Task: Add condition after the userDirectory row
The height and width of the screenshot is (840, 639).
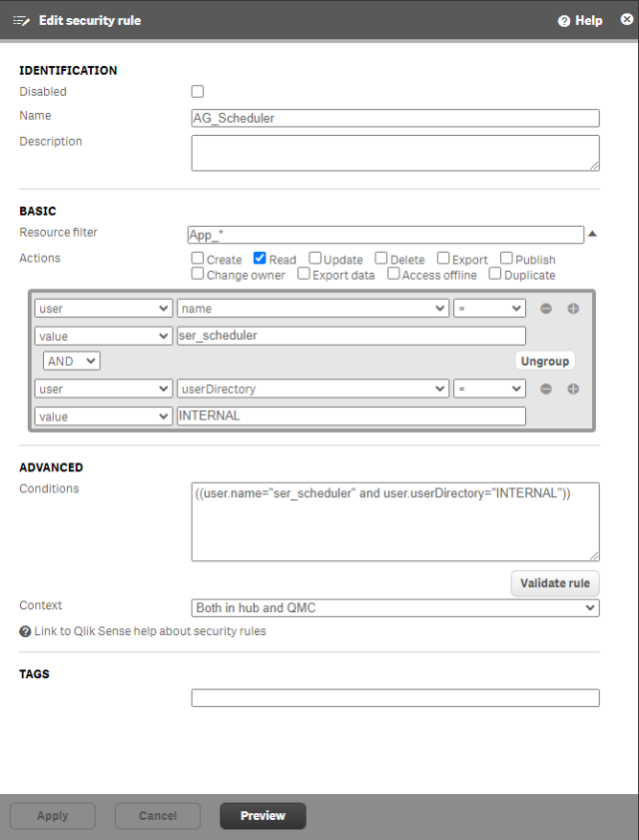Action: click(x=573, y=389)
